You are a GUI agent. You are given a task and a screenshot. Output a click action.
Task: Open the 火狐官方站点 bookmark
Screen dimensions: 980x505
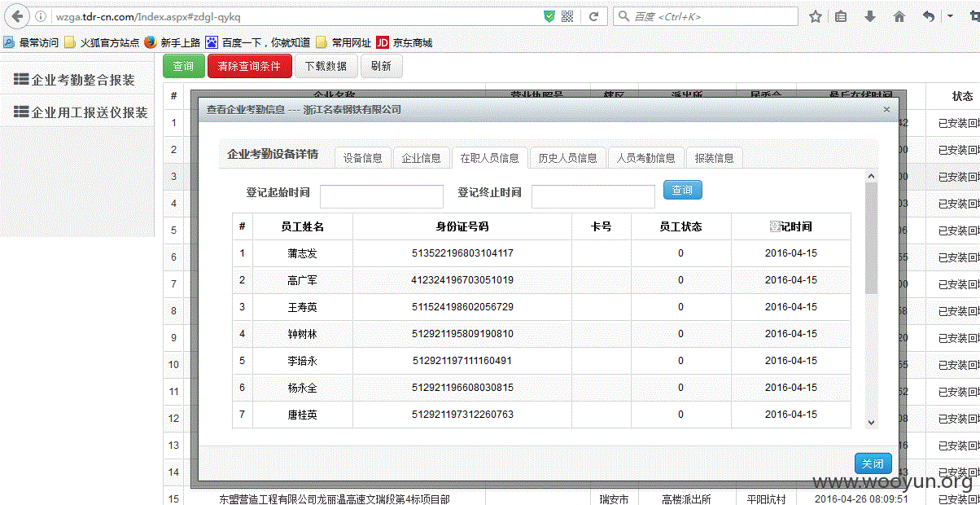(x=102, y=42)
